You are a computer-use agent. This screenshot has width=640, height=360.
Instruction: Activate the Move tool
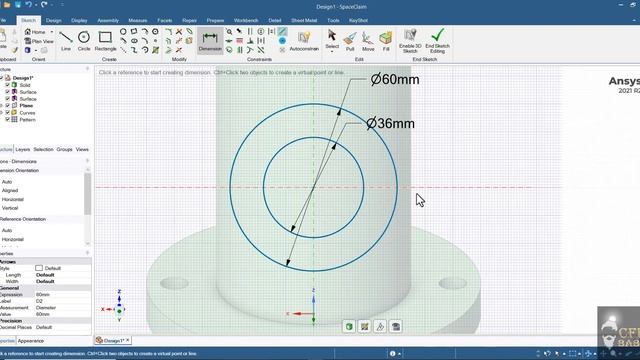pos(368,41)
